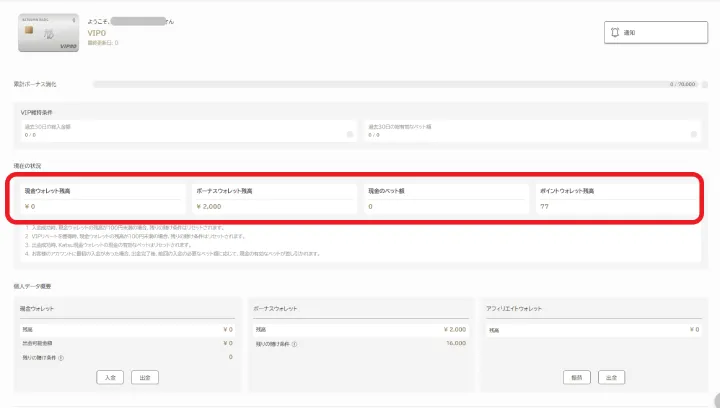This screenshot has width=720, height=408.
Task: Click the VIP維持条件 section heading
Action: click(x=37, y=112)
